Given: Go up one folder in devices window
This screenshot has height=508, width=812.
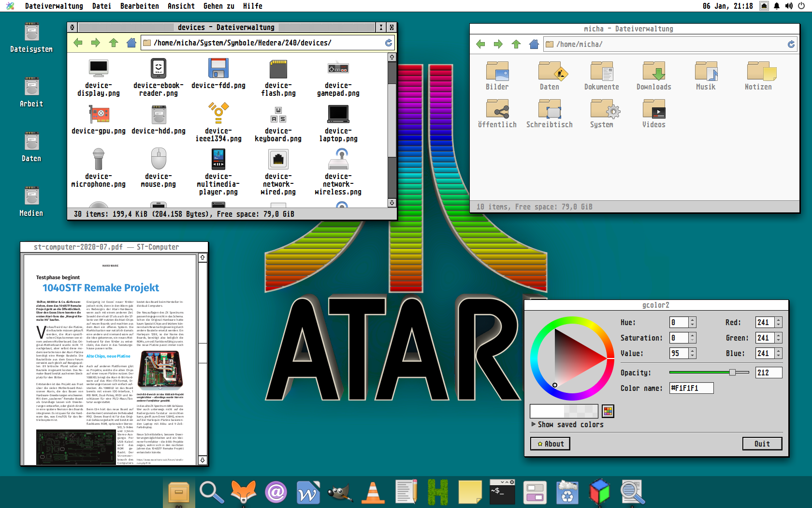Looking at the screenshot, I should 114,43.
